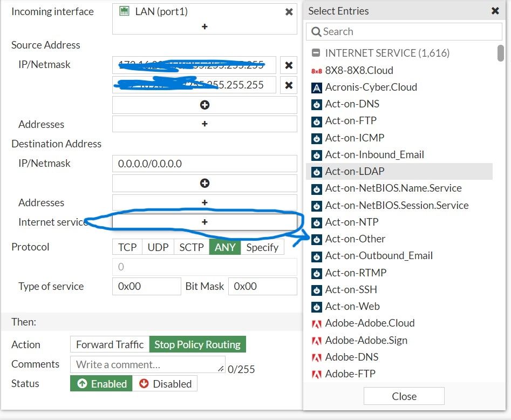Click the Comments text box
This screenshot has height=420, width=511.
148,364
